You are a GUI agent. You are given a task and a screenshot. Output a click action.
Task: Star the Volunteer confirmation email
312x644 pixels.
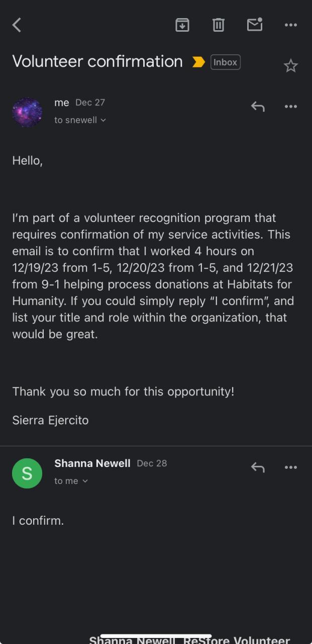291,66
